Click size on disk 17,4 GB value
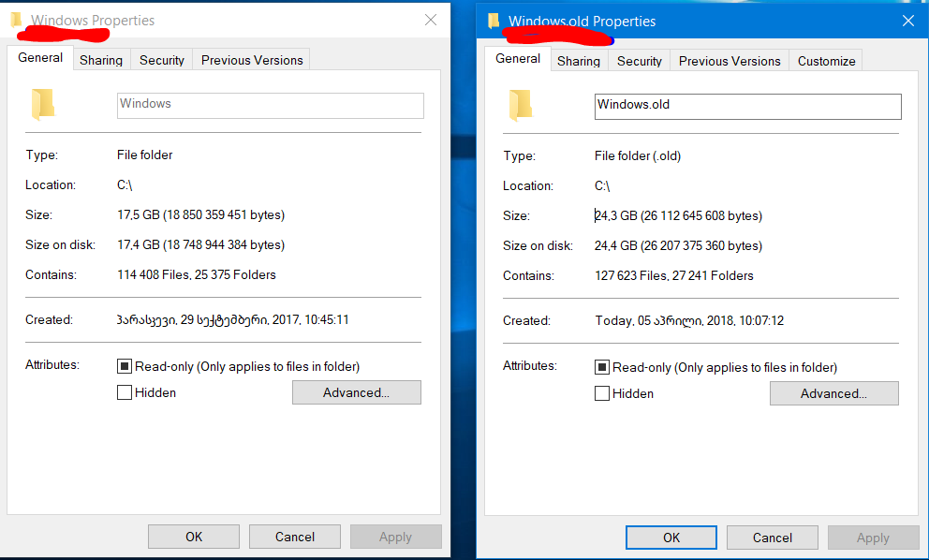 (200, 244)
